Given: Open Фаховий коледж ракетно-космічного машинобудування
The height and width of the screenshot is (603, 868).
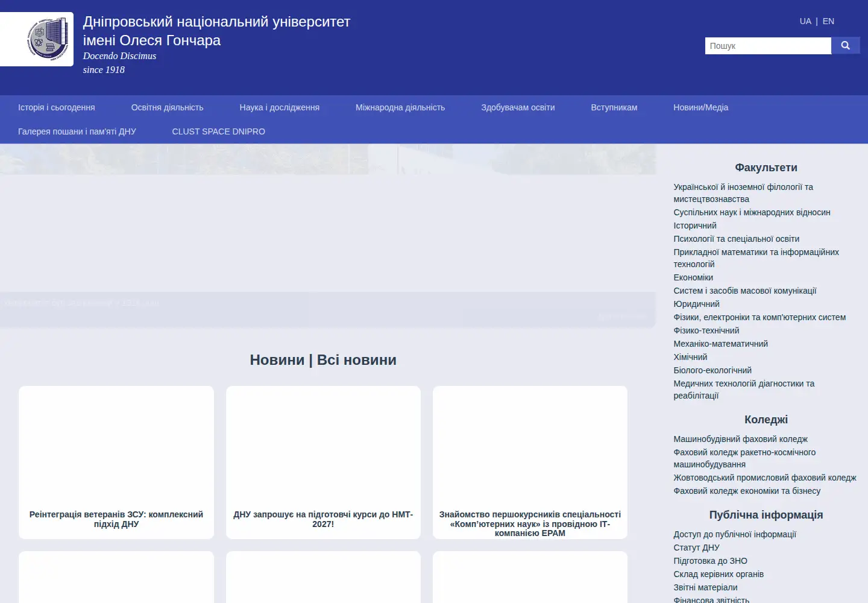Looking at the screenshot, I should tap(744, 458).
